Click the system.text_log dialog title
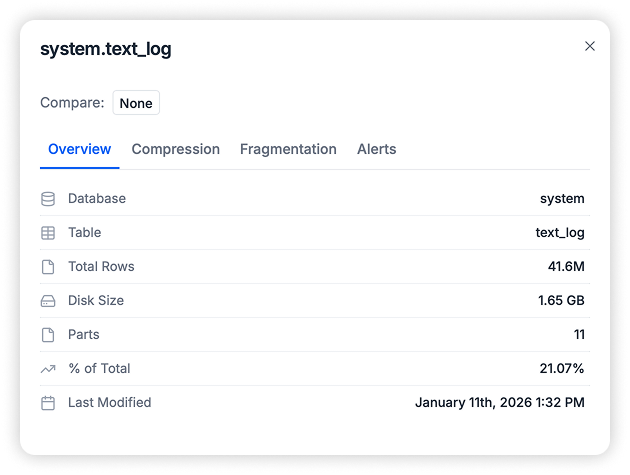630x475 pixels. click(106, 49)
